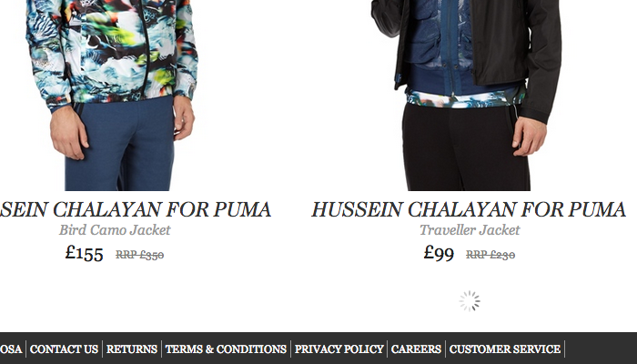Screen dimensions: 637x364
Task: Click the £155 sale price
Action: (84, 253)
